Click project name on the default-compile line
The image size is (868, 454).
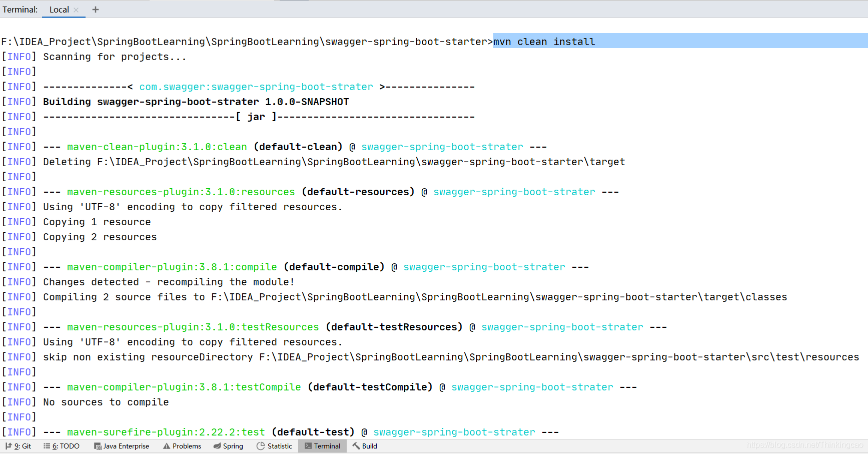(x=484, y=267)
